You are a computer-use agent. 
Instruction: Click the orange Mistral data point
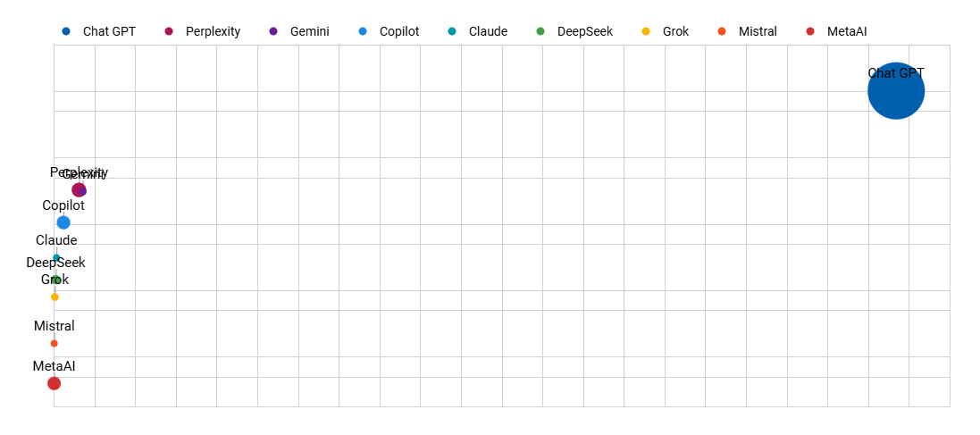54,343
